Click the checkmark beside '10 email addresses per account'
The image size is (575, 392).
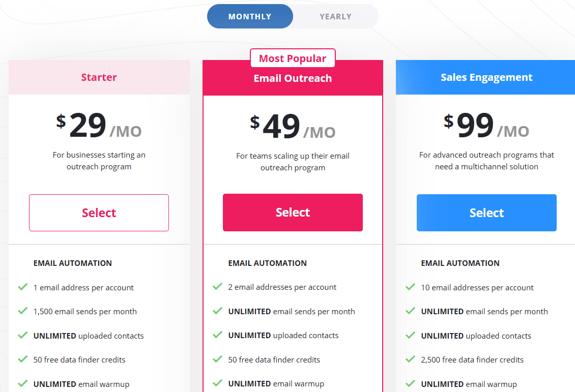pos(410,287)
